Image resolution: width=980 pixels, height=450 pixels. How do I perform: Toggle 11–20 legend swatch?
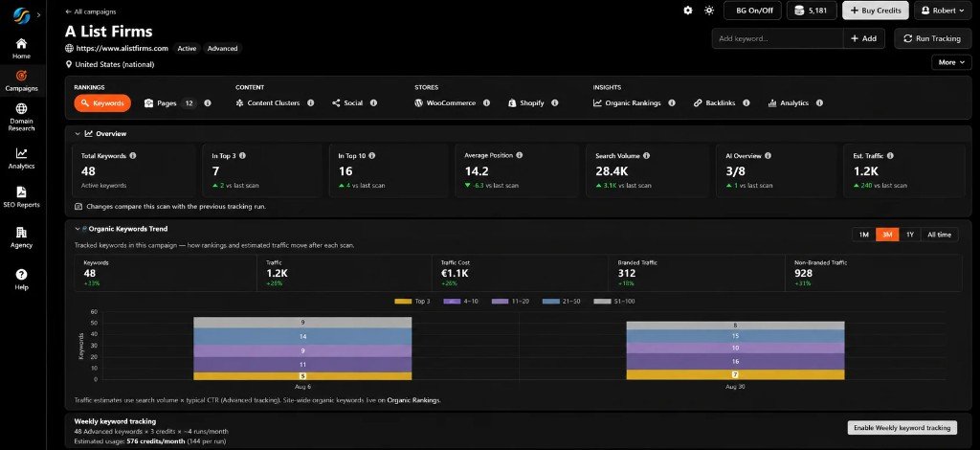501,302
